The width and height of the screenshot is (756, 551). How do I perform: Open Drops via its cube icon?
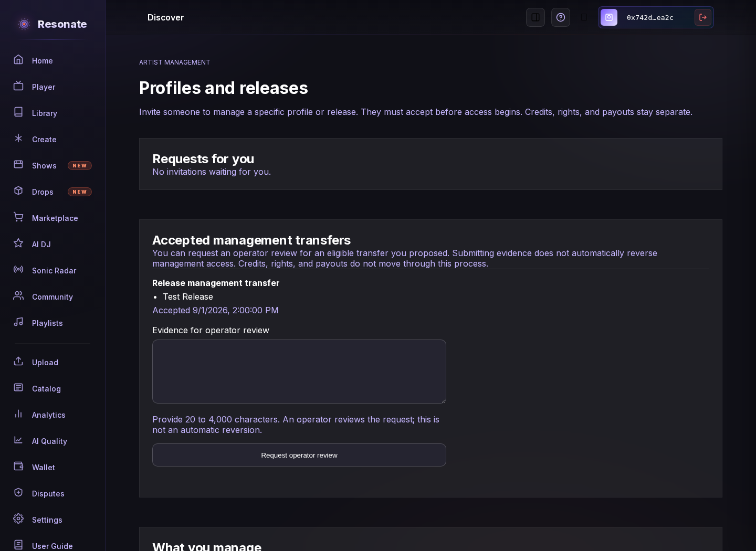(x=18, y=190)
